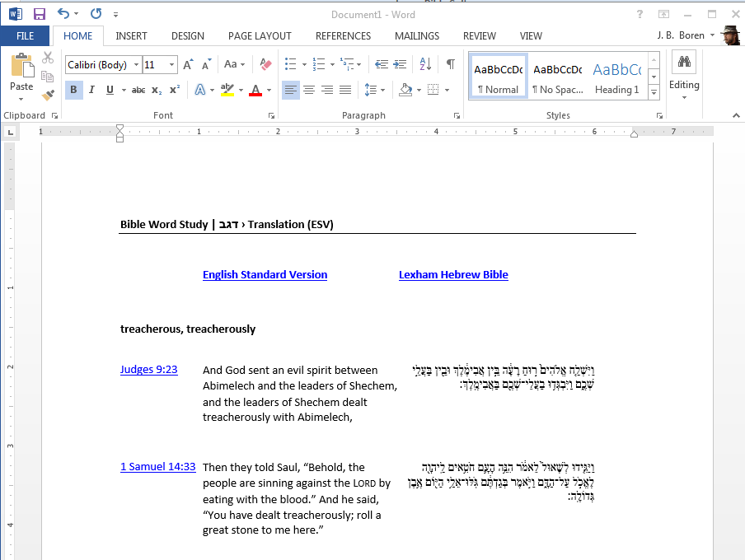The height and width of the screenshot is (560, 745).
Task: Apply No Spacing style
Action: coord(557,76)
